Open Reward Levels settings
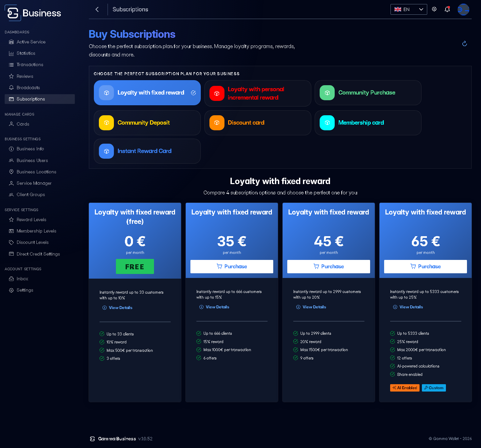Viewport: 481px width, 448px height. tap(40, 219)
